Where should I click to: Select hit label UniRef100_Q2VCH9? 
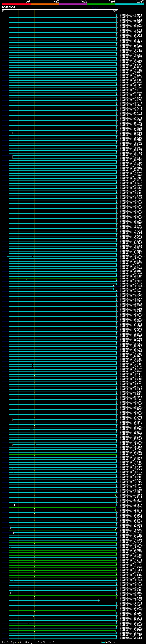tap(131, 32)
